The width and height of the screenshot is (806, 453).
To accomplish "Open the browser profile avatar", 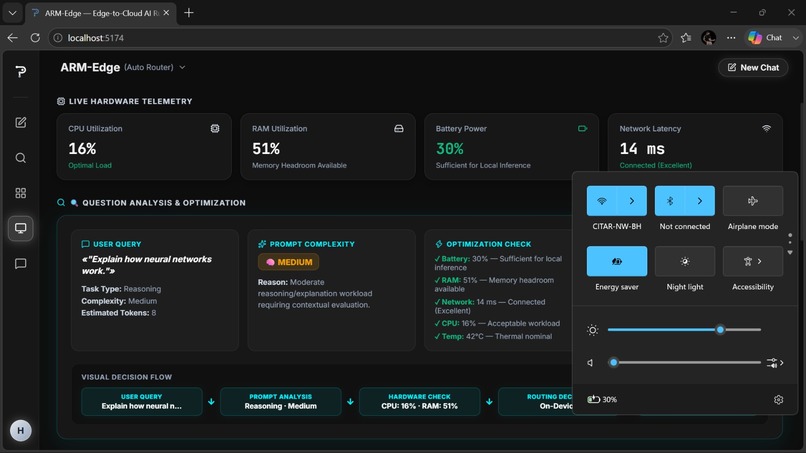I will [x=708, y=38].
